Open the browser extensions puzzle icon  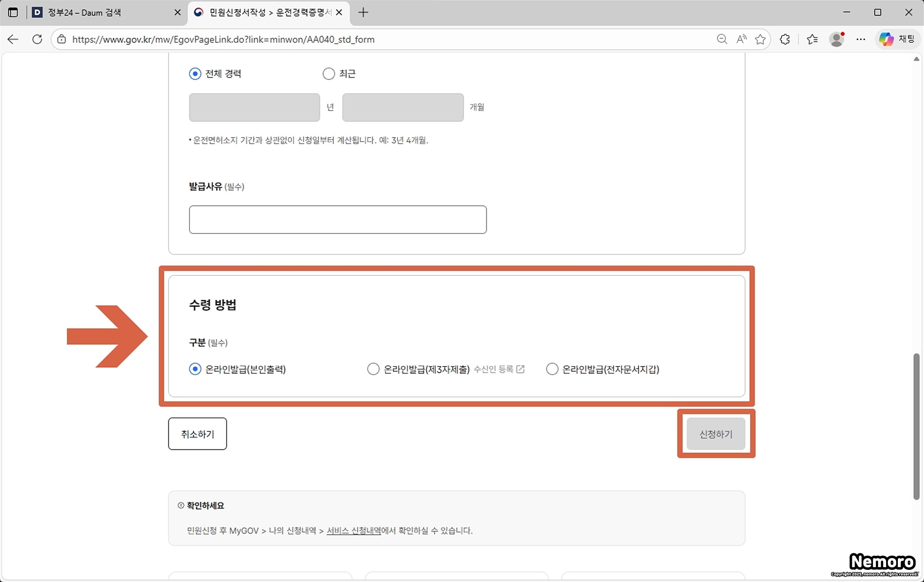(785, 39)
